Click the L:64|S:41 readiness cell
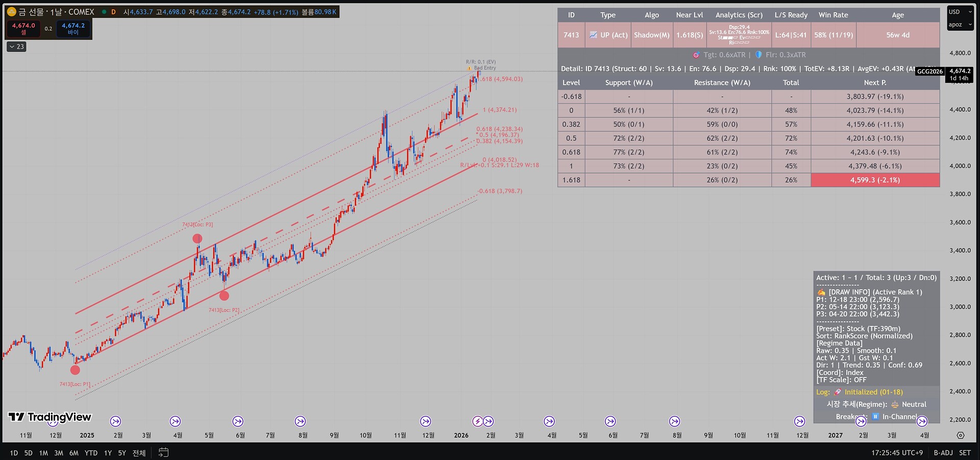 coord(791,35)
